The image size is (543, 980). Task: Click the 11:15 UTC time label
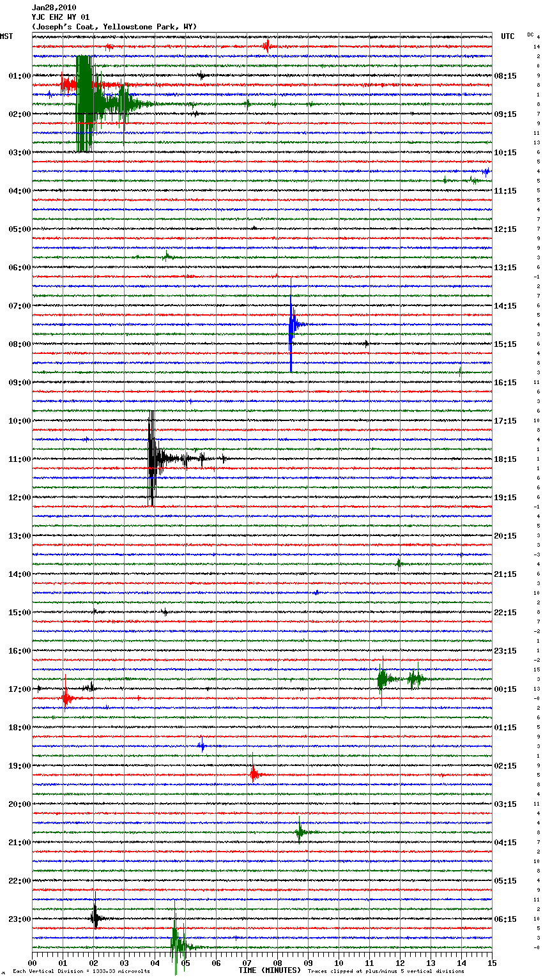(505, 191)
